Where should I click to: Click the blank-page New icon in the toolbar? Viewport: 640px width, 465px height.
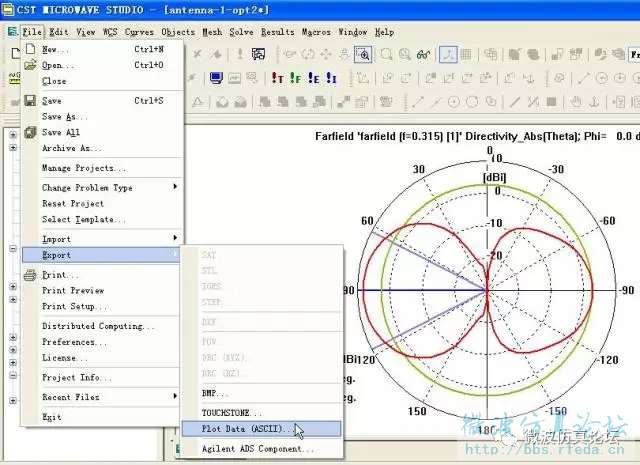[x=16, y=53]
